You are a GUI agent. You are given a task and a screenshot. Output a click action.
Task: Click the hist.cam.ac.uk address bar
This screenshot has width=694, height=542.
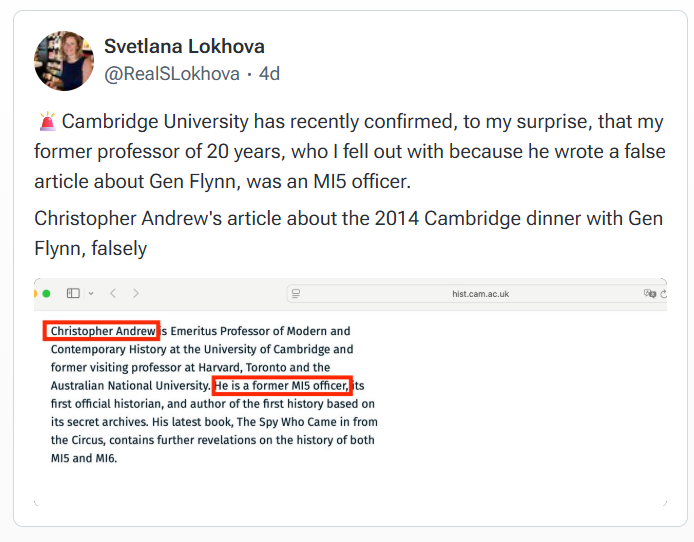coord(480,294)
